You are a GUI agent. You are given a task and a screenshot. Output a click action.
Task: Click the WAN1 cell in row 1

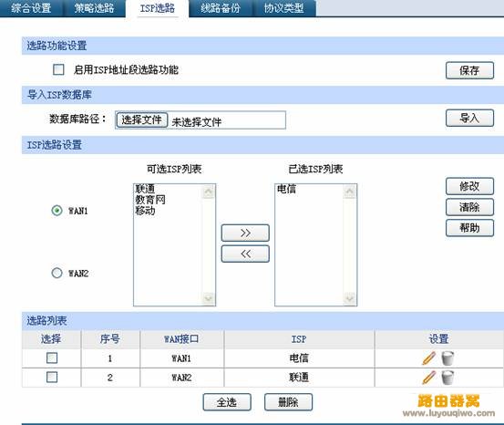pos(181,358)
